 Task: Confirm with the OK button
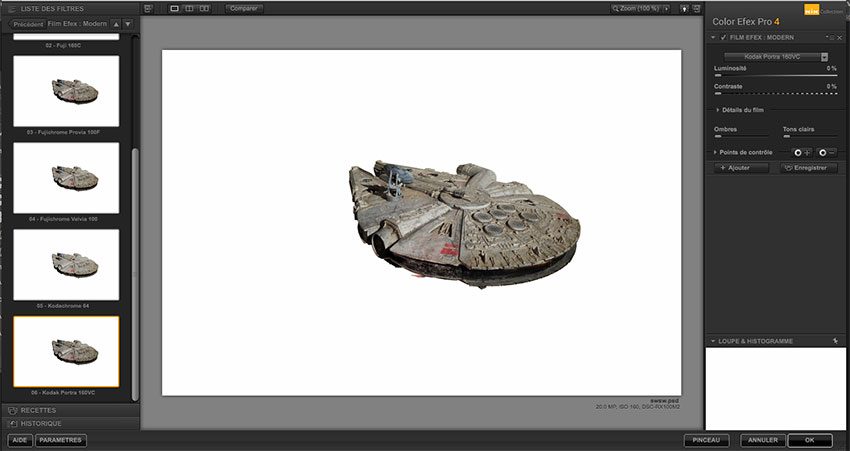tap(810, 440)
